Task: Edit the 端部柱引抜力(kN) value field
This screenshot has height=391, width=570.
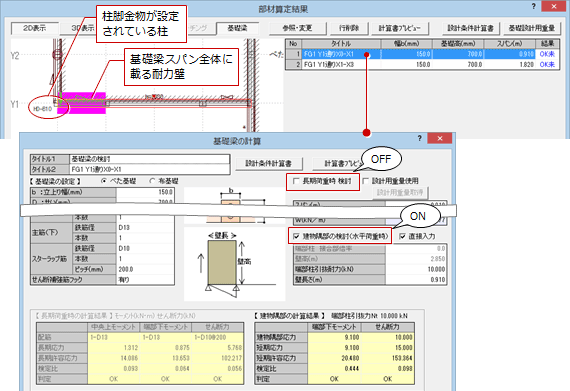Action: (416, 269)
